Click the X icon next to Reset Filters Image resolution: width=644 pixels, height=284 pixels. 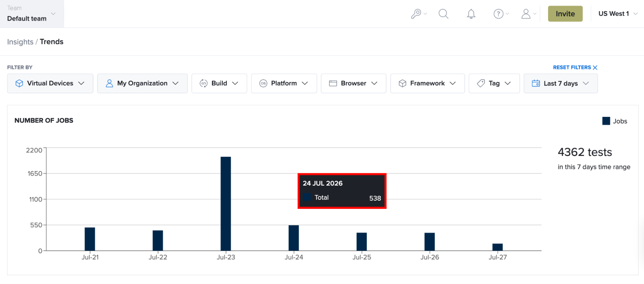(595, 67)
